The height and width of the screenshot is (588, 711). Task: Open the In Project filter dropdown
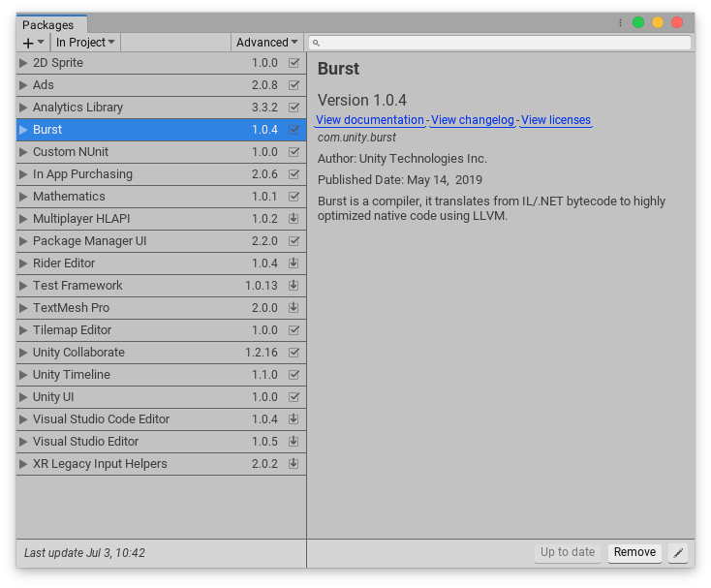(x=85, y=43)
